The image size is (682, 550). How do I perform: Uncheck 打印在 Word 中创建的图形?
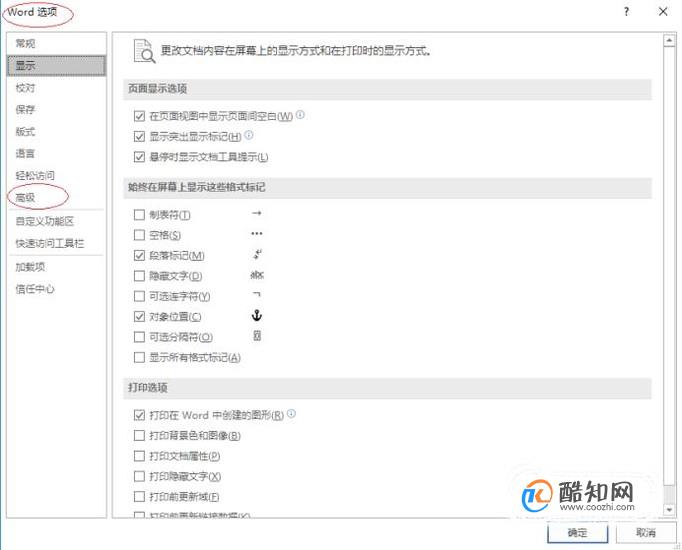click(x=139, y=415)
